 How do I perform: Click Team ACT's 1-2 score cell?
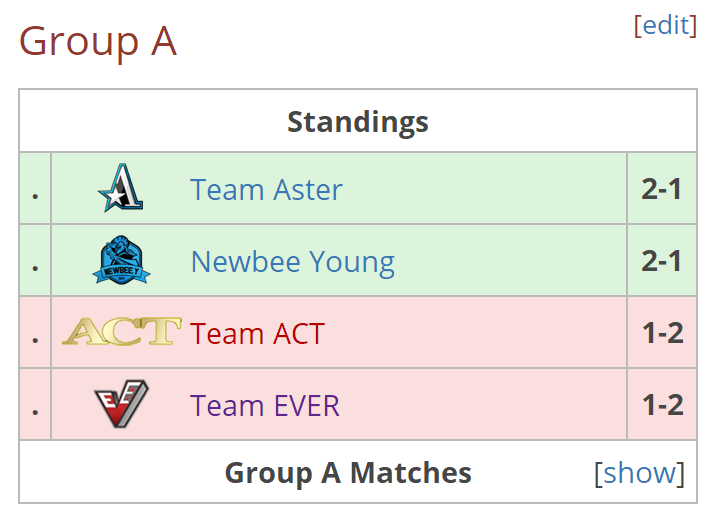tap(662, 333)
